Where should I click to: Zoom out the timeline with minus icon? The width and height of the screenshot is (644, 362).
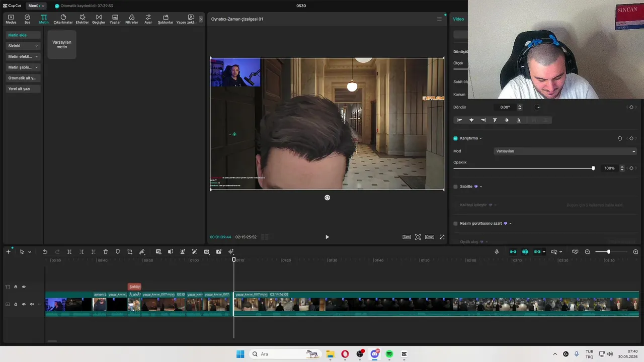pos(587,252)
